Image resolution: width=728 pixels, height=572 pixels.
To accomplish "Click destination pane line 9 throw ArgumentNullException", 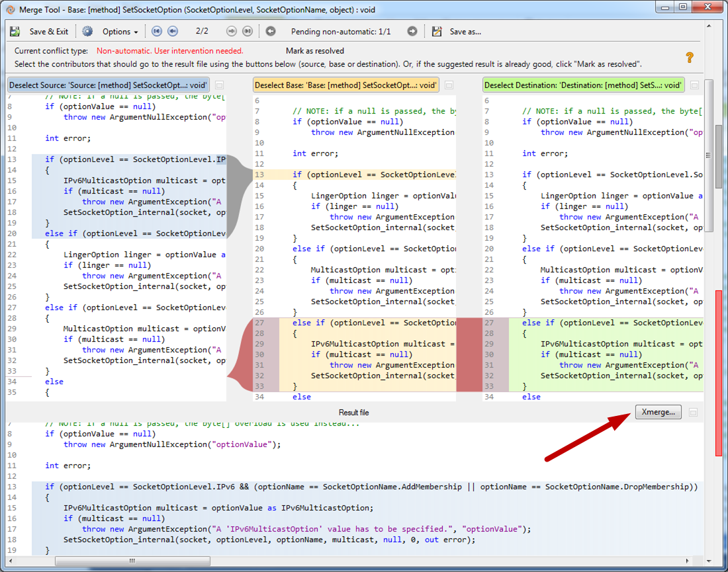I will (x=621, y=133).
